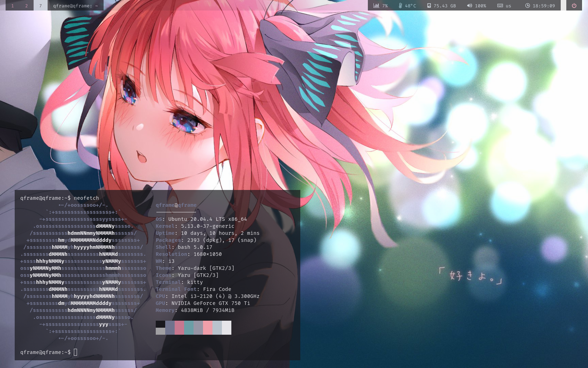Click the 'us' keyboard layout label
This screenshot has width=588, height=368.
(x=508, y=6)
